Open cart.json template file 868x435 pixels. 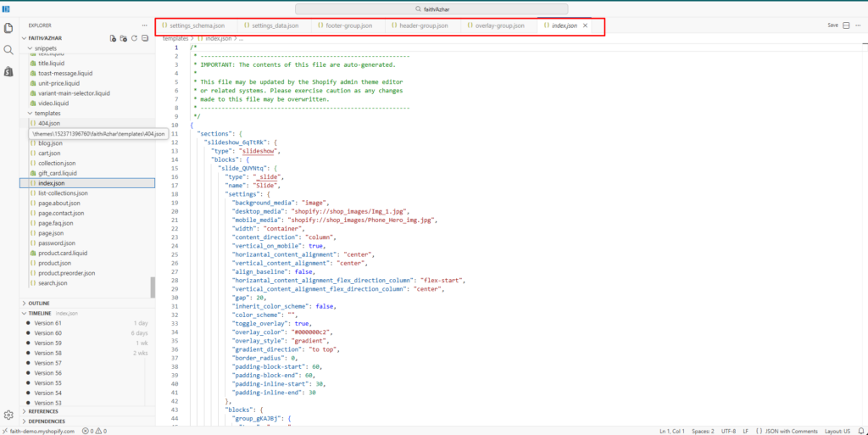click(x=49, y=153)
